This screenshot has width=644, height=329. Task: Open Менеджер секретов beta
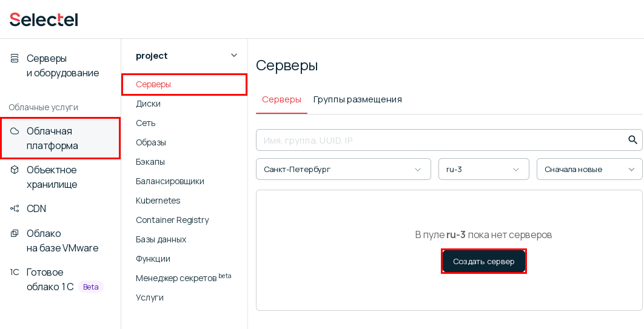point(184,277)
